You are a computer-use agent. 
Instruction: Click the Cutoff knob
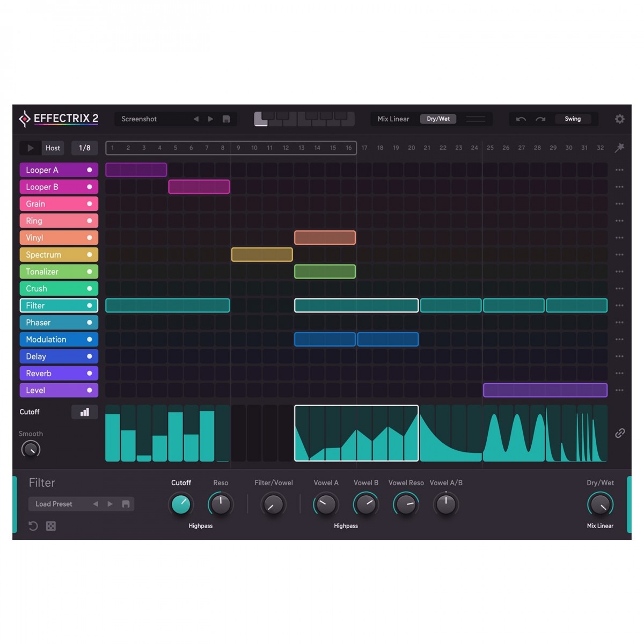click(x=181, y=504)
